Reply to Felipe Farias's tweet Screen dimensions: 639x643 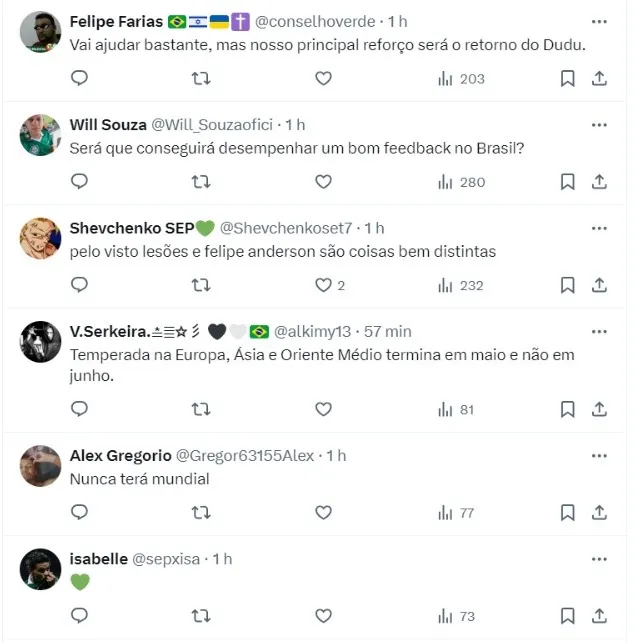click(80, 78)
